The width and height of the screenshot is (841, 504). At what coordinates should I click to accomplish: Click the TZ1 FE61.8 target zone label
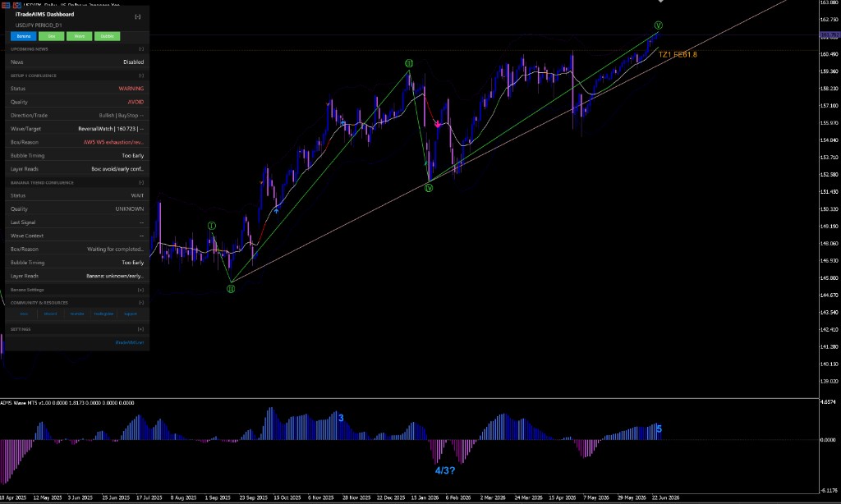tap(678, 54)
